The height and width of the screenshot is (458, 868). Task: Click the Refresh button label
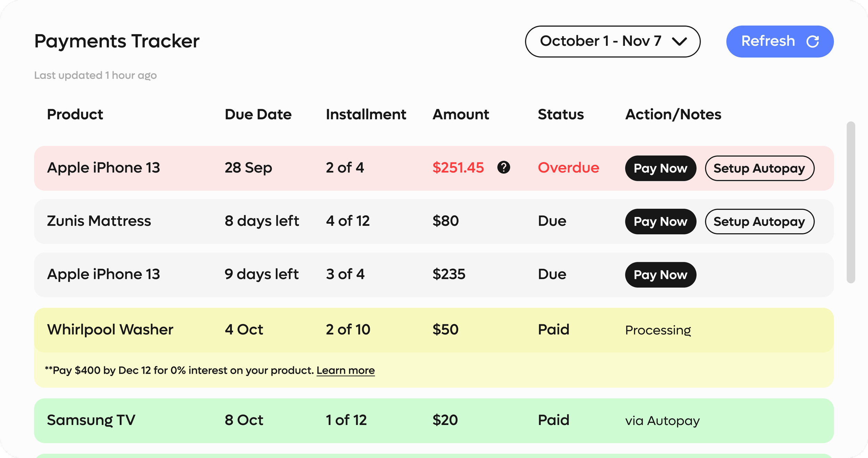pos(768,41)
